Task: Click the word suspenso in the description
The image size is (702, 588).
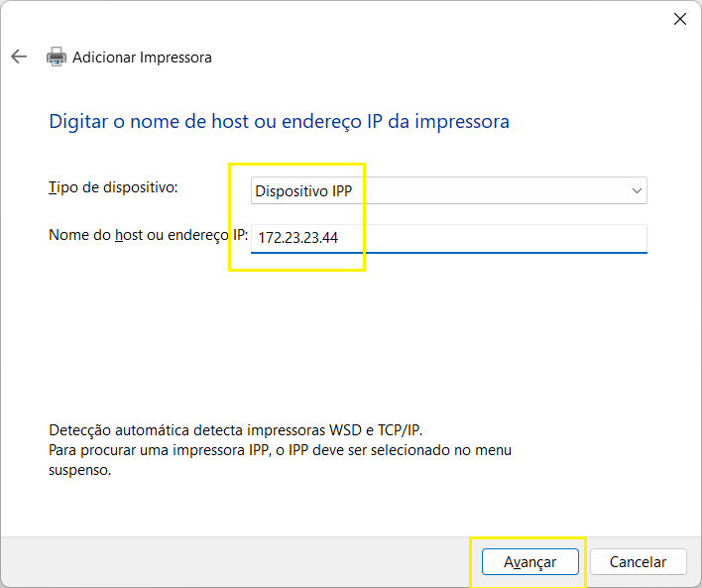Action: [79, 470]
